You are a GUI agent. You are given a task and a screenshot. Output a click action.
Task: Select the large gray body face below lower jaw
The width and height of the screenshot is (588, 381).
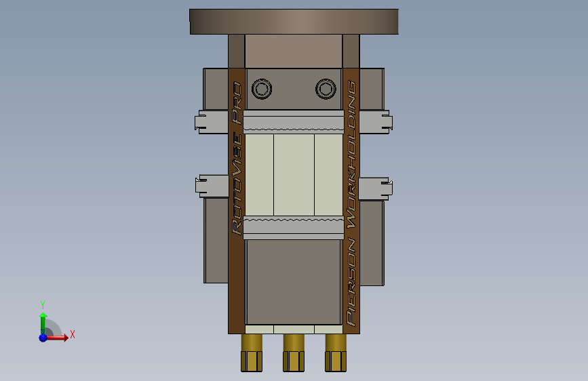tap(294, 282)
